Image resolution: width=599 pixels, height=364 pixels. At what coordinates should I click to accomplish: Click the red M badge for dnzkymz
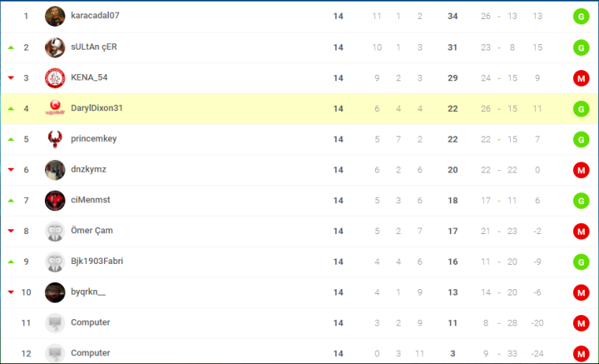click(x=581, y=170)
